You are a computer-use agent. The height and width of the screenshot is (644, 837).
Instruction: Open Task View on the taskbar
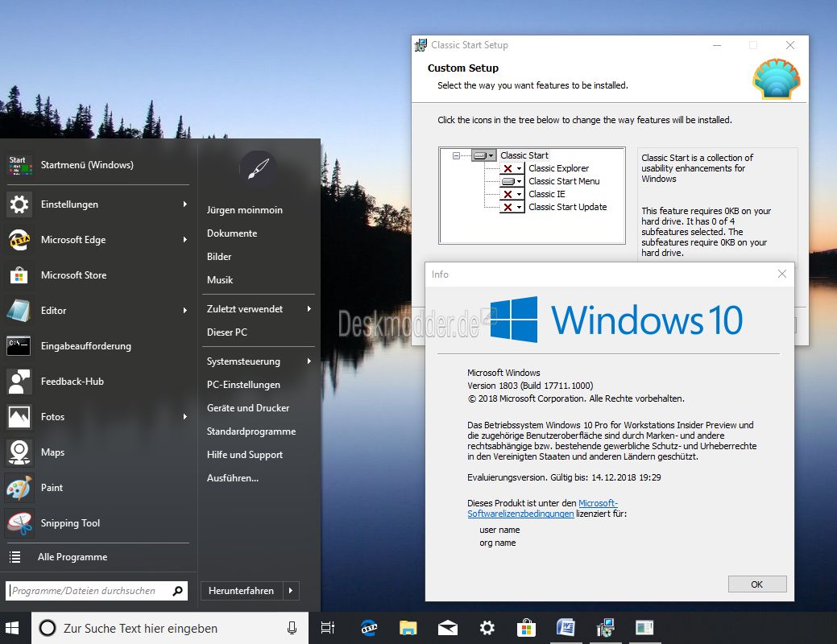click(328, 628)
